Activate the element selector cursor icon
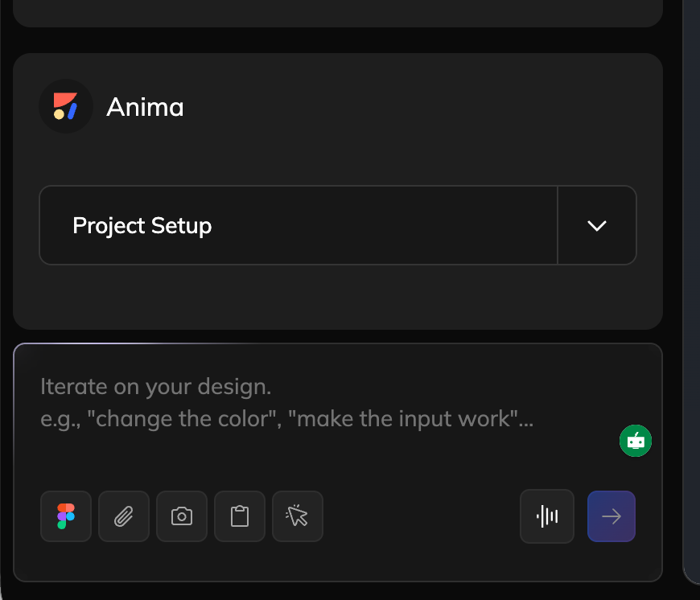The height and width of the screenshot is (600, 700). click(x=298, y=516)
